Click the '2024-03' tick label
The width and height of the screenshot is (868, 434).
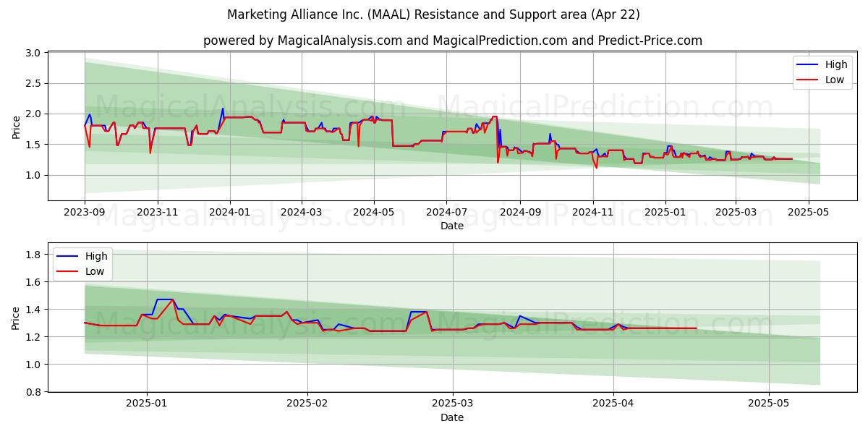301,212
